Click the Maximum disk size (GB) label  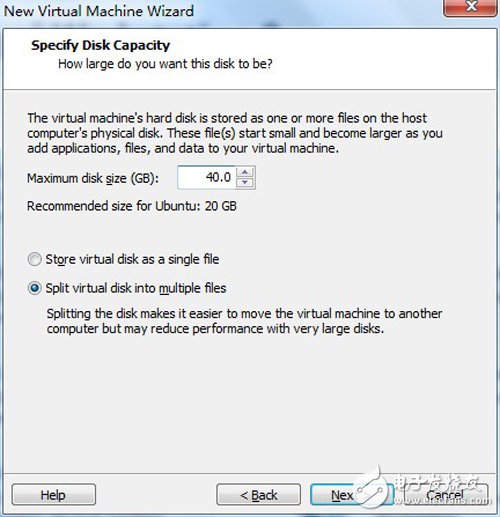pyautogui.click(x=93, y=178)
